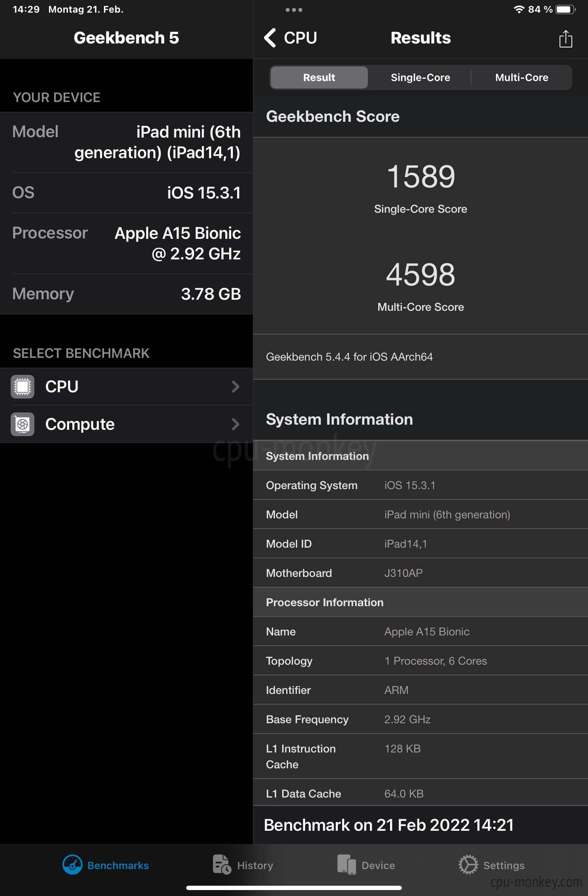Tap the Settings tab label
Viewport: 588px width, 896px height.
[x=504, y=866]
